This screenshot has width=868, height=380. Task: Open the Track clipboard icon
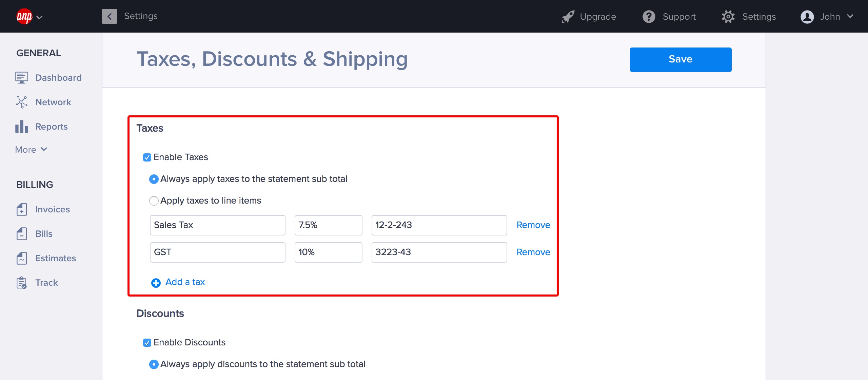[21, 283]
